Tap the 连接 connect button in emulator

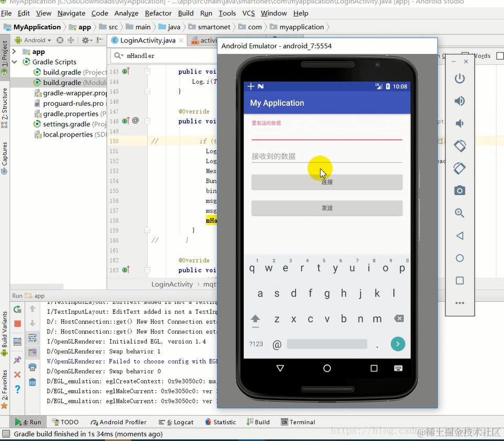(327, 182)
